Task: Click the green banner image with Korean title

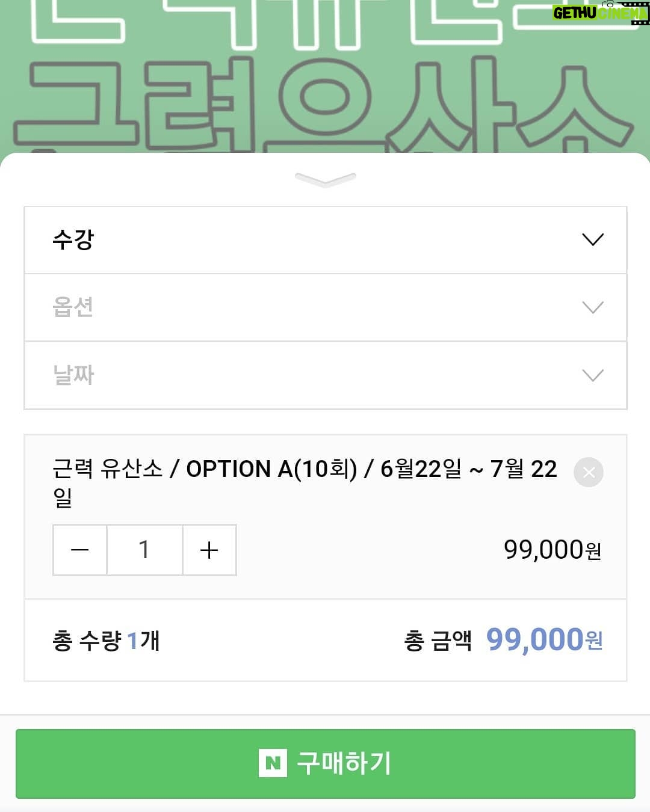Action: pos(325,76)
